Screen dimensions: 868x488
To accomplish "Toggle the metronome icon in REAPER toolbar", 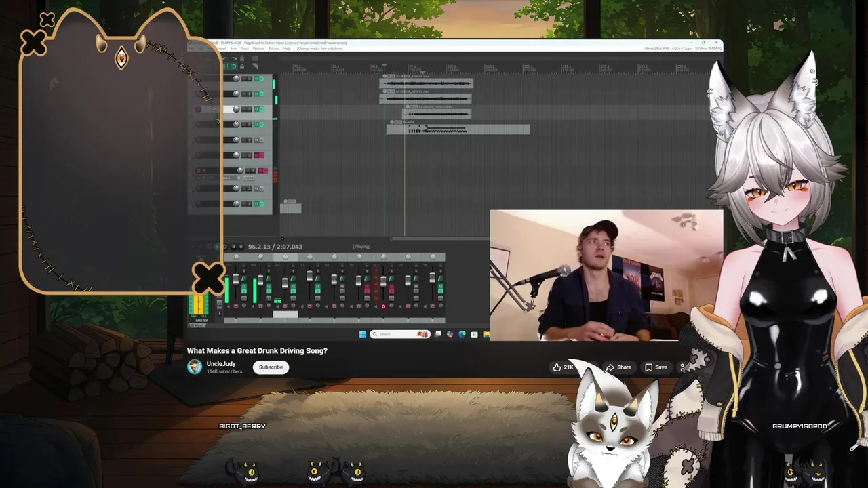I will 242,58.
